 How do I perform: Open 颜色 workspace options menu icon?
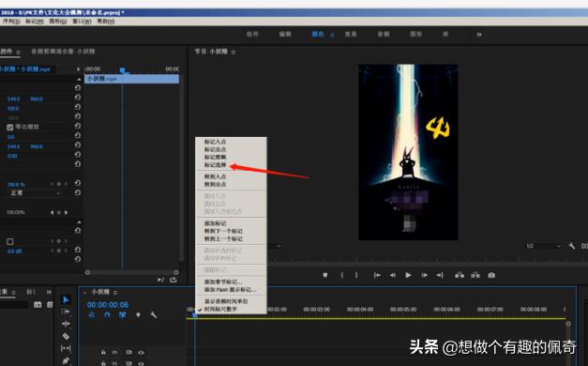[x=332, y=35]
